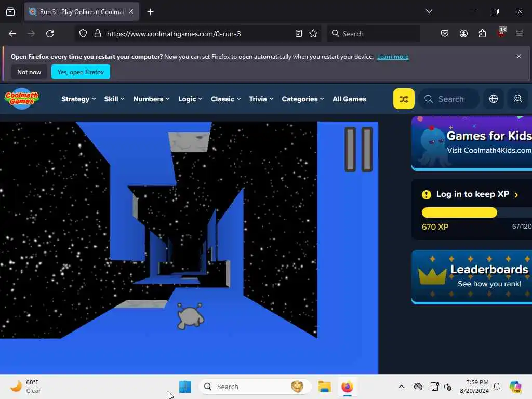Open the Learn more link

[393, 57]
